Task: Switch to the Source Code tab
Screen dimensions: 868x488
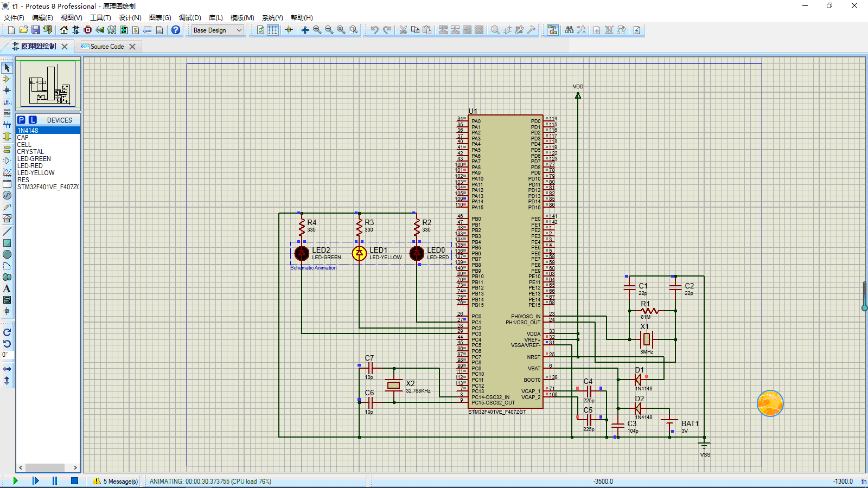Action: (107, 47)
